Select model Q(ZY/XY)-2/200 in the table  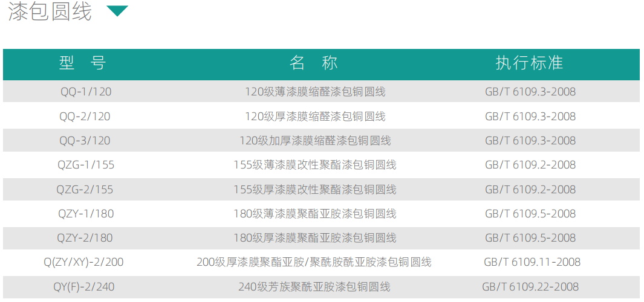tap(83, 262)
